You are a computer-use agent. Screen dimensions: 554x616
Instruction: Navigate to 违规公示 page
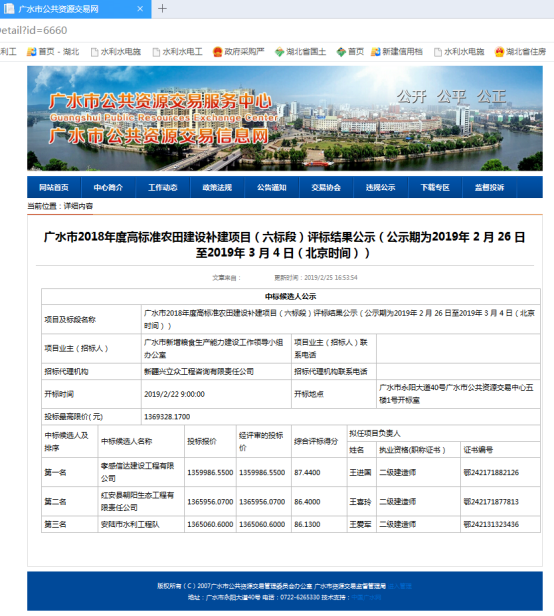[381, 187]
